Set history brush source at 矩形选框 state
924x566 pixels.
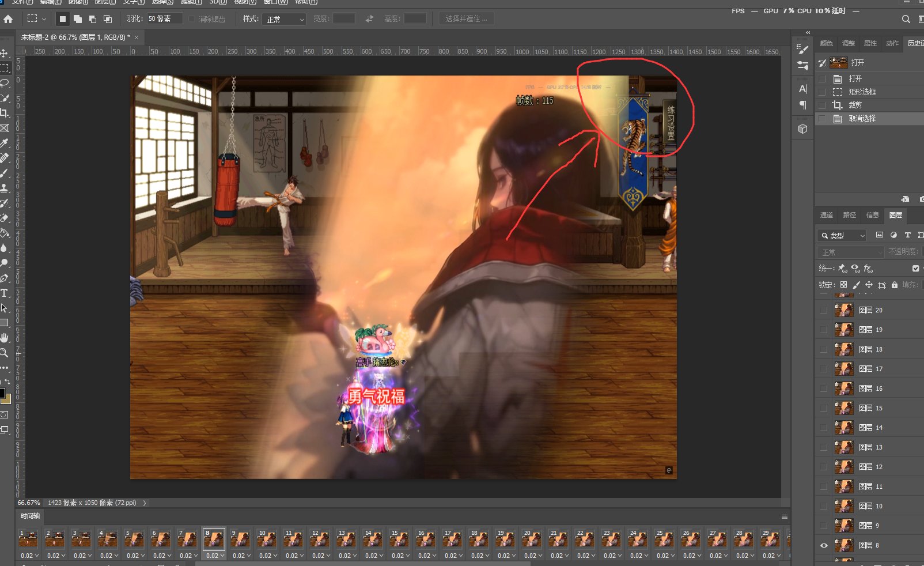822,92
